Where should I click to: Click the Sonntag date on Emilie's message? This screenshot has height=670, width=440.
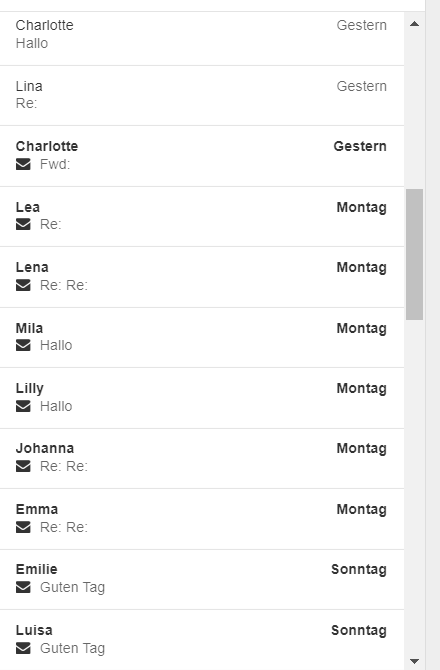point(359,570)
